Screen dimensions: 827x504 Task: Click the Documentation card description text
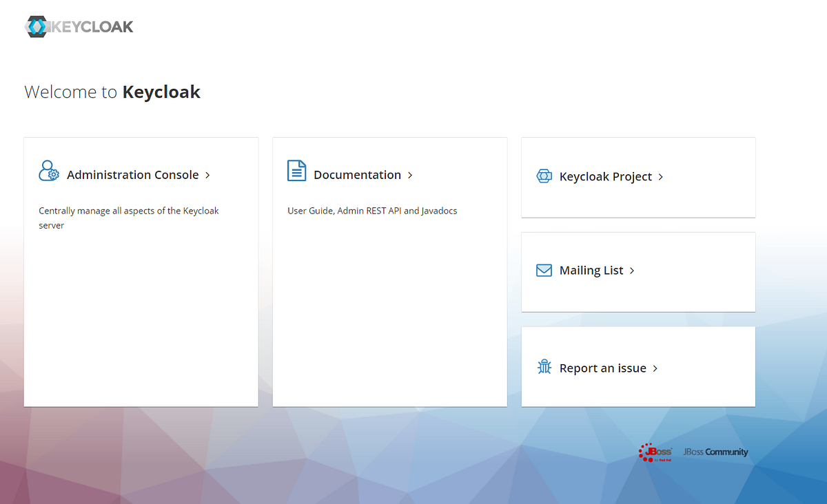point(372,211)
